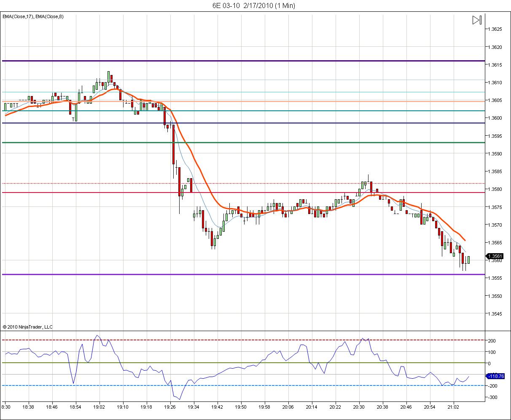The image size is (511, 420).
Task: Select the 'EMA(Close,17), EMA(Close,8)' indicator label
Action: coord(33,16)
